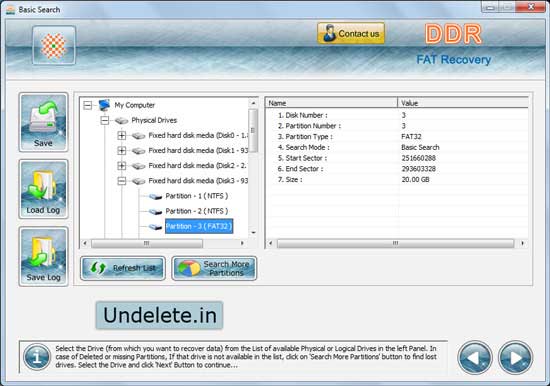Select Fixed hard disk media Disk1
This screenshot has height=386, width=550.
198,151
